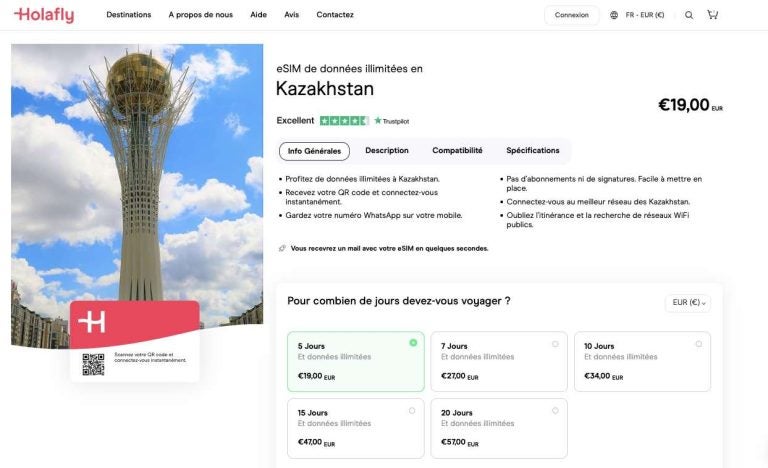The image size is (768, 468).
Task: Open the Destinations menu
Action: [129, 15]
